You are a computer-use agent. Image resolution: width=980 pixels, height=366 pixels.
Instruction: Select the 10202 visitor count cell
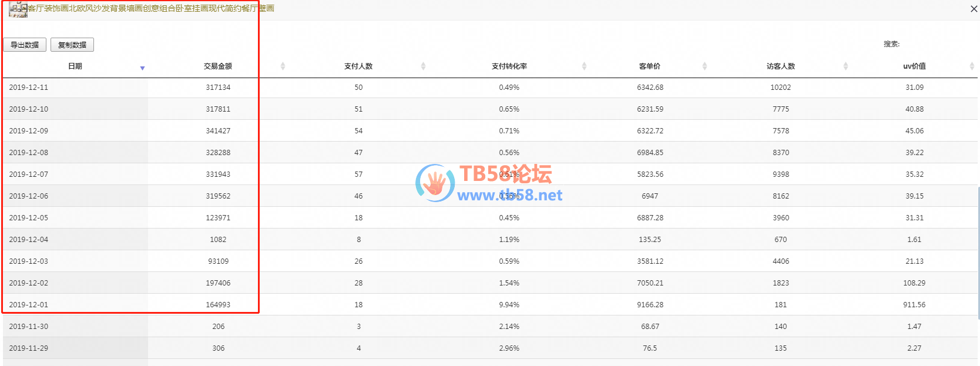tap(780, 88)
